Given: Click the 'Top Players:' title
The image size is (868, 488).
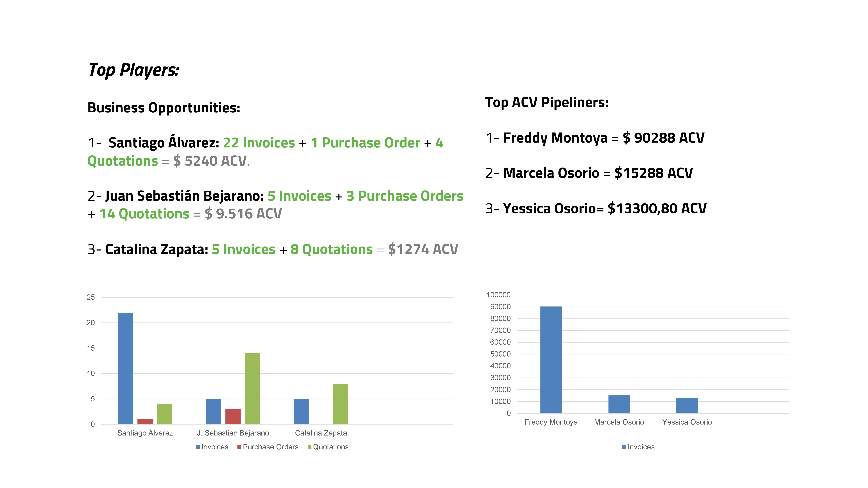Looking at the screenshot, I should point(134,70).
